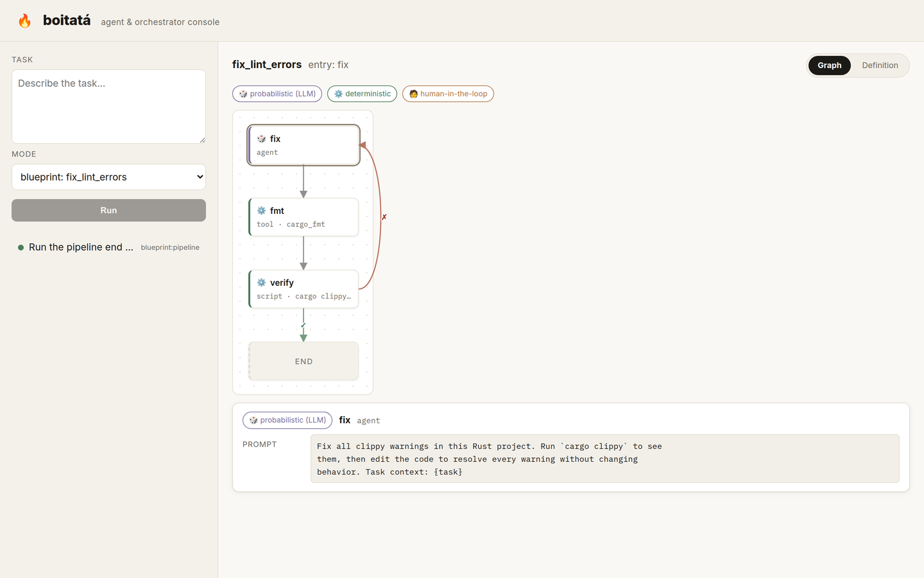Image resolution: width=924 pixels, height=578 pixels.
Task: Switch to the Definition view tab
Action: click(x=880, y=66)
